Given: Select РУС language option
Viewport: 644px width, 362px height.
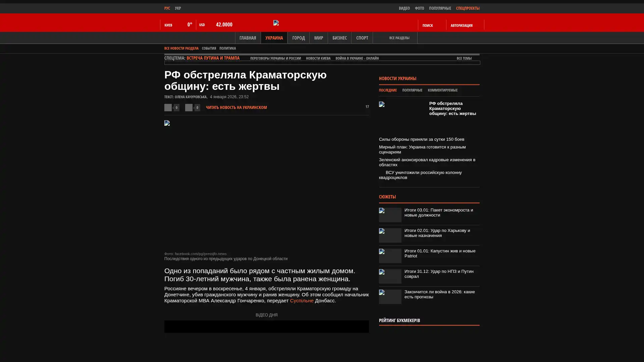Looking at the screenshot, I should (x=167, y=8).
